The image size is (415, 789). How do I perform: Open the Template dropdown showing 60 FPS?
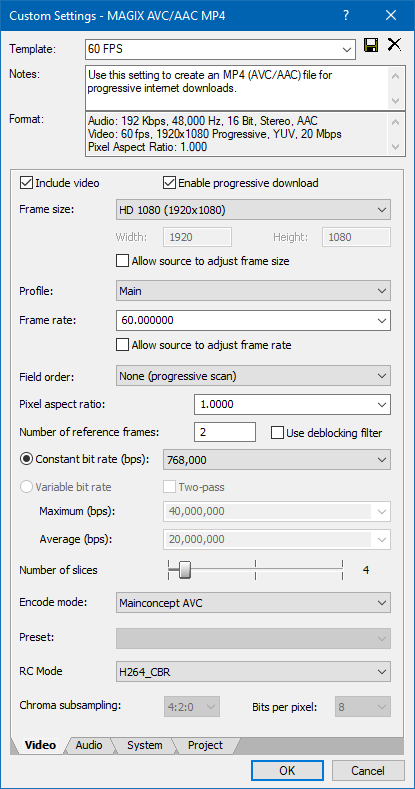coord(220,49)
